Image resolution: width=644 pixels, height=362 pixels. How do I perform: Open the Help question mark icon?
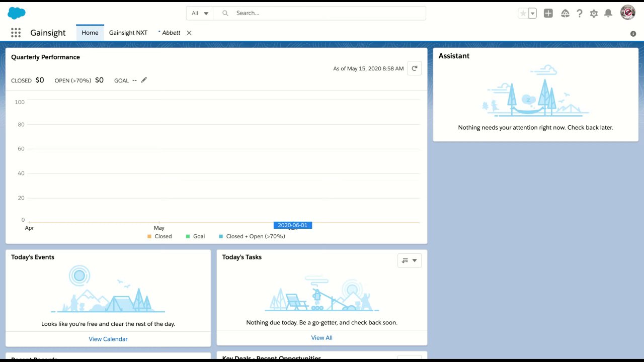pyautogui.click(x=580, y=14)
